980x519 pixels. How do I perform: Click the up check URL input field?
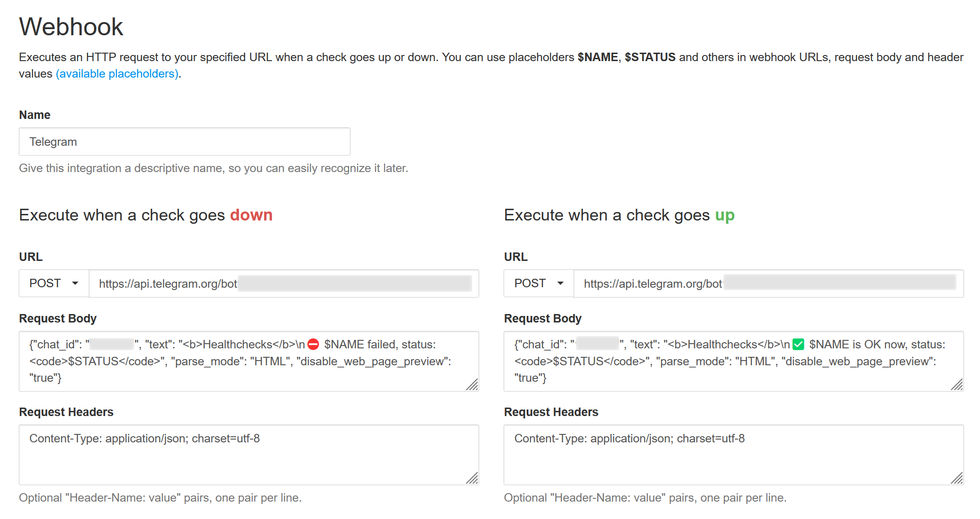[x=769, y=283]
